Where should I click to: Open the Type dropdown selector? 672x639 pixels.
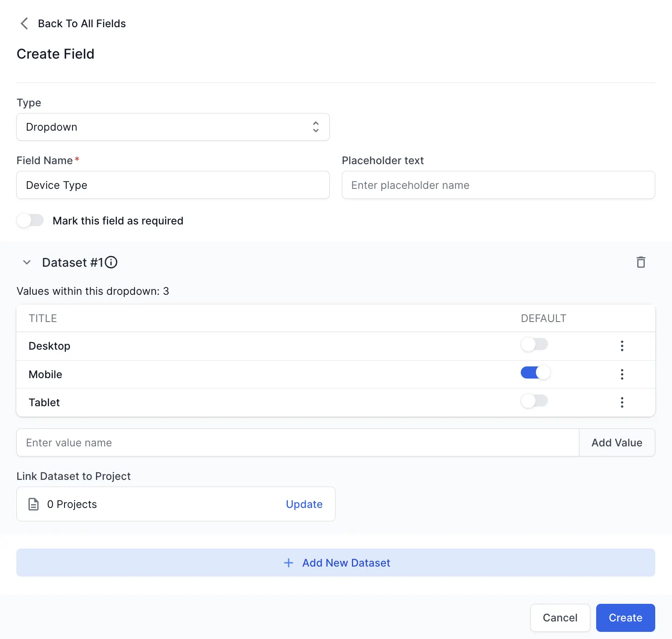[x=173, y=127]
